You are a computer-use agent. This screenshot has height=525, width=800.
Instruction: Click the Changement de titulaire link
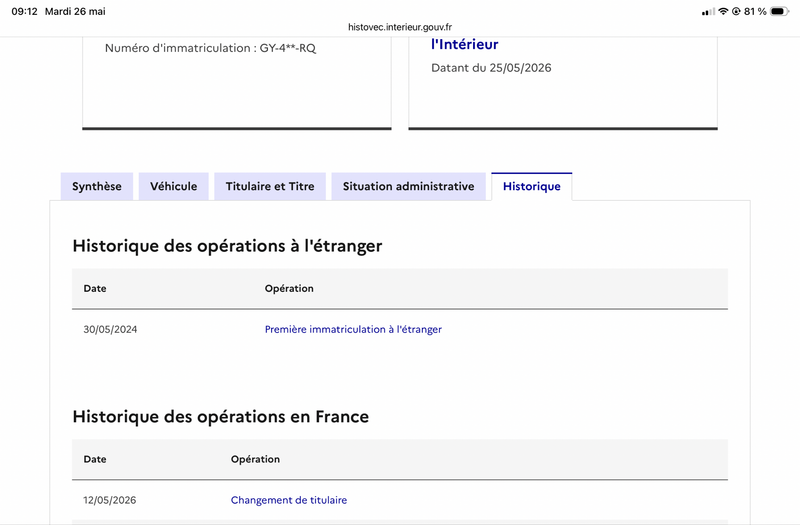[289, 500]
